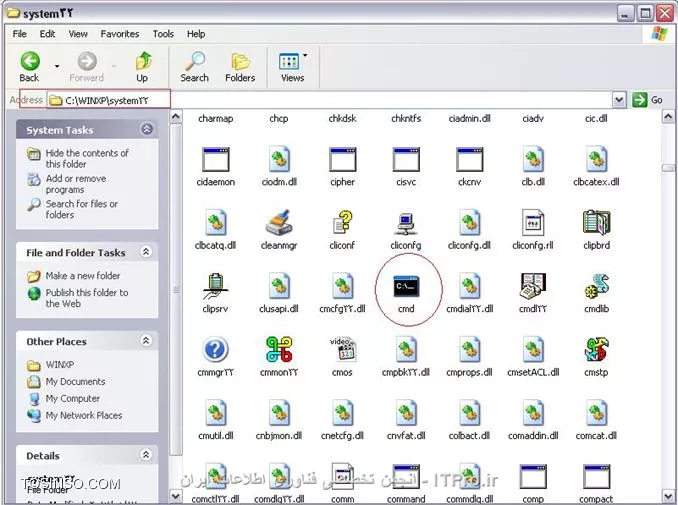Viewport: 678px width, 505px height.
Task: Open WINXP folder in Other Places
Action: (60, 364)
